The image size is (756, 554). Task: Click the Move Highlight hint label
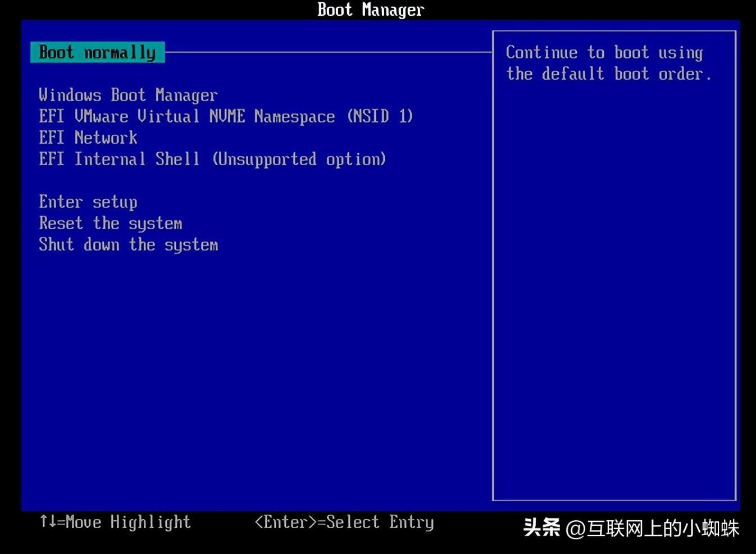coord(128,522)
